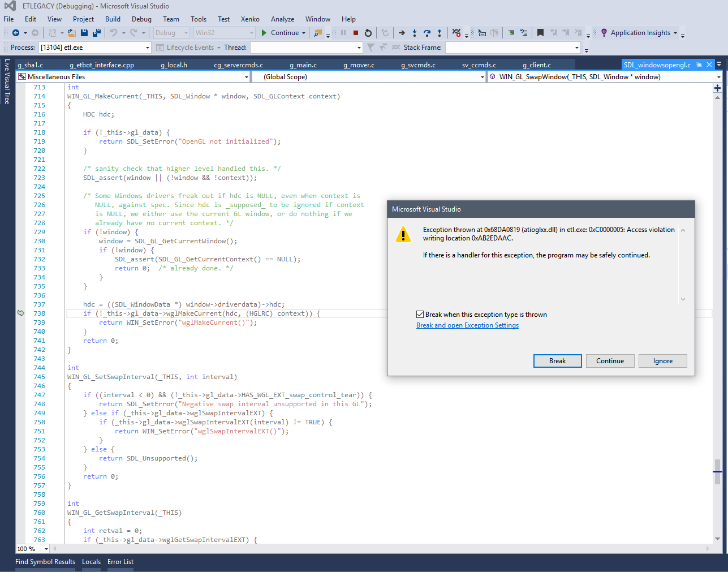Open the Error List panel tab
This screenshot has width=728, height=572.
point(120,562)
